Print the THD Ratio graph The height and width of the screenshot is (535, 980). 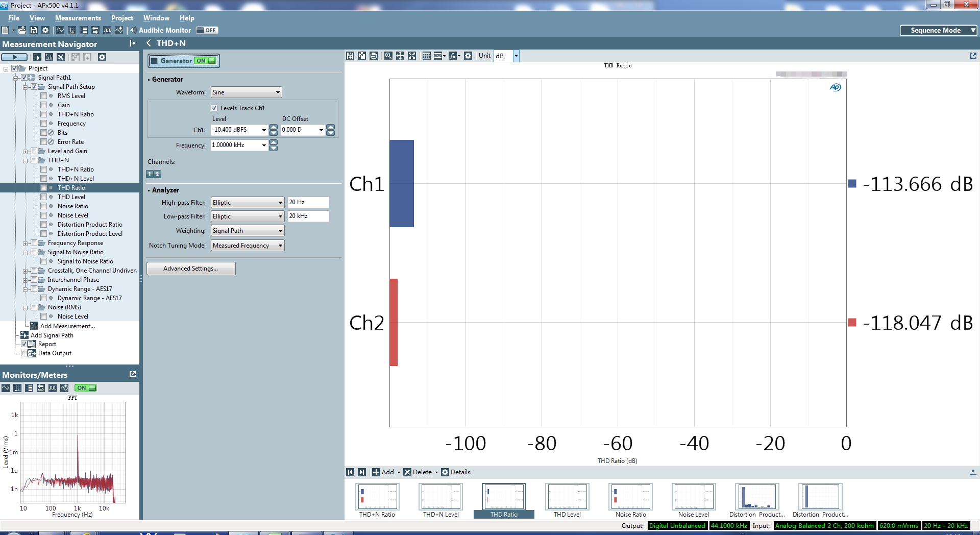coord(374,56)
